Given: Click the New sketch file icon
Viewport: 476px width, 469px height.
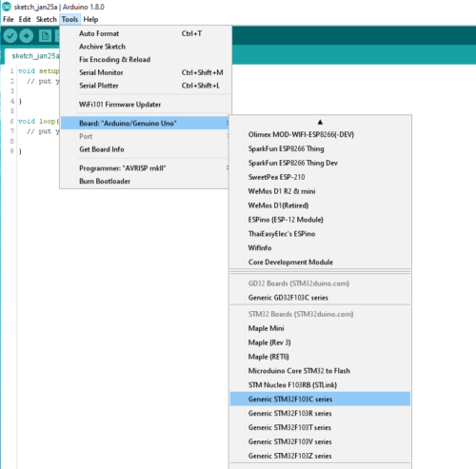Looking at the screenshot, I should (45, 36).
